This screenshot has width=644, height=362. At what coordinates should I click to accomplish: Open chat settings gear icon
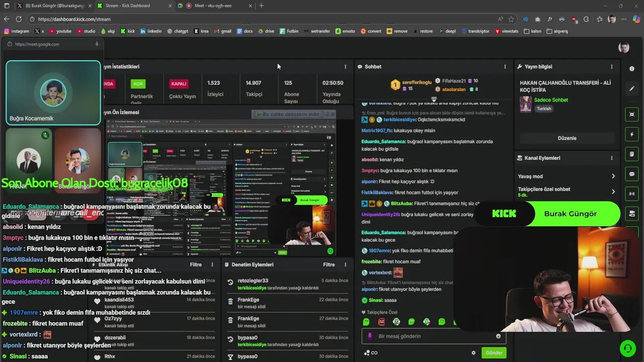[x=473, y=353]
